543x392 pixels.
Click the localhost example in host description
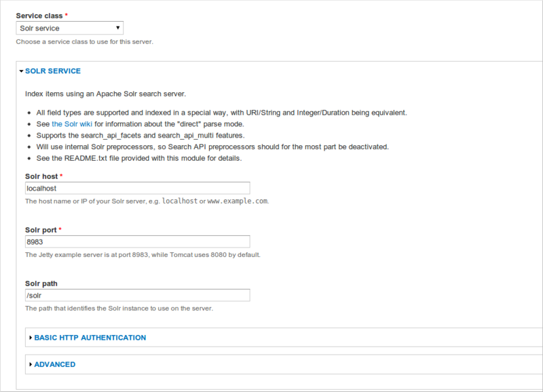[180, 201]
